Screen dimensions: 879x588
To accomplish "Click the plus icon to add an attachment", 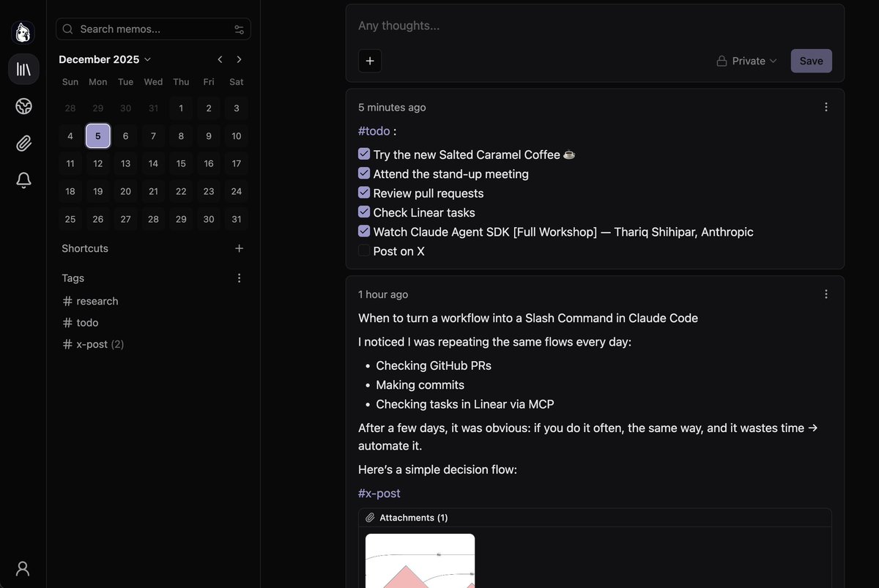I will point(369,61).
